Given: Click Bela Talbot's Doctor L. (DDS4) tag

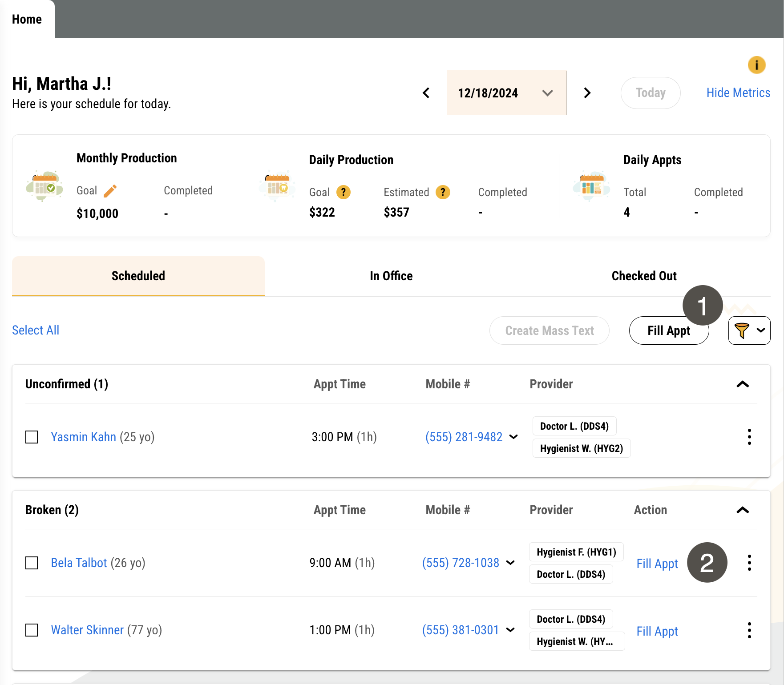Looking at the screenshot, I should 571,574.
